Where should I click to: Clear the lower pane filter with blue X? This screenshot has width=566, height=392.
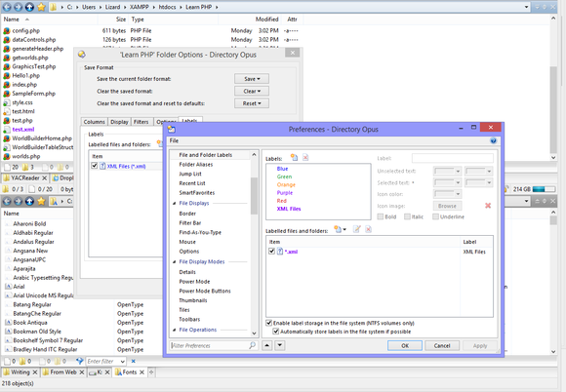pyautogui.click(x=133, y=361)
